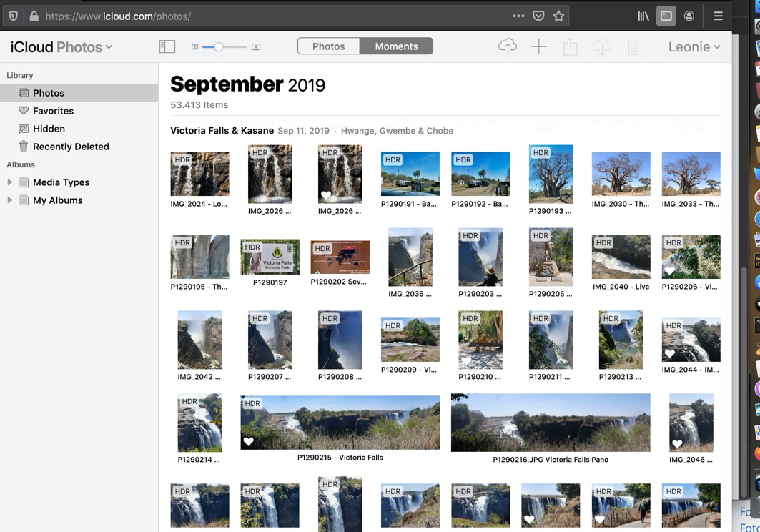Image resolution: width=760 pixels, height=532 pixels.
Task: Click the thumbnail zoom slider
Action: coord(219,47)
